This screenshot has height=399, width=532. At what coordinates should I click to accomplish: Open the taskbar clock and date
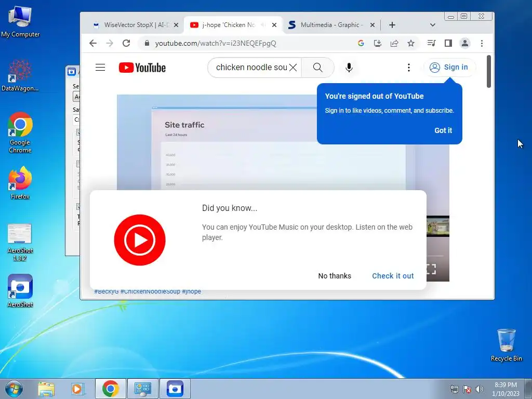pyautogui.click(x=506, y=389)
